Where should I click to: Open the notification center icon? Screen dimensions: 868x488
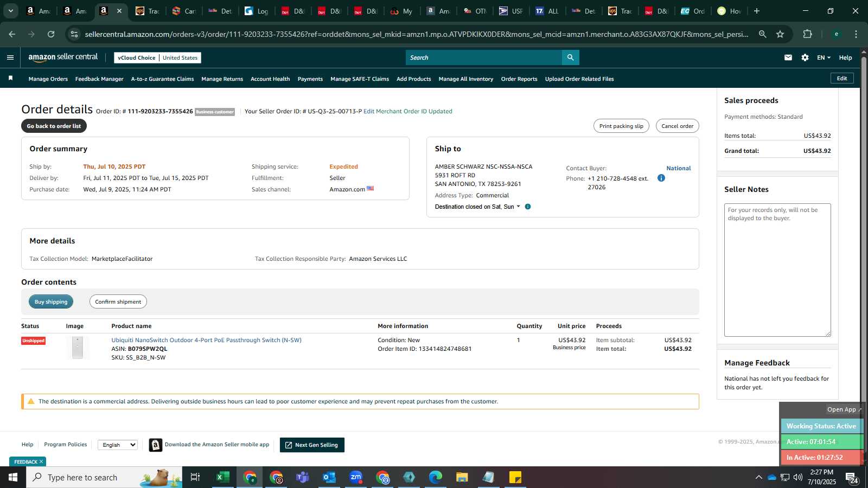(x=851, y=478)
